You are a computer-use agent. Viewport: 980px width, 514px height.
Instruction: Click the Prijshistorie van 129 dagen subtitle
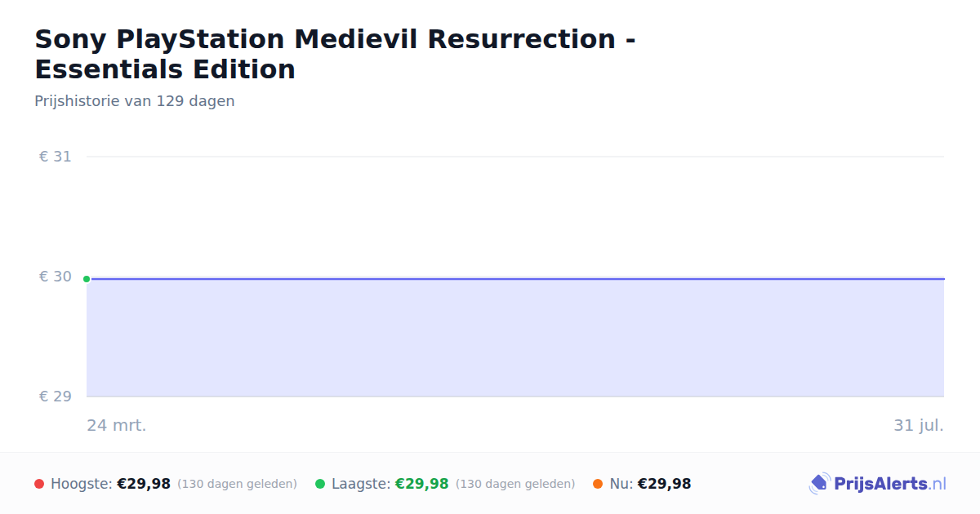point(135,101)
